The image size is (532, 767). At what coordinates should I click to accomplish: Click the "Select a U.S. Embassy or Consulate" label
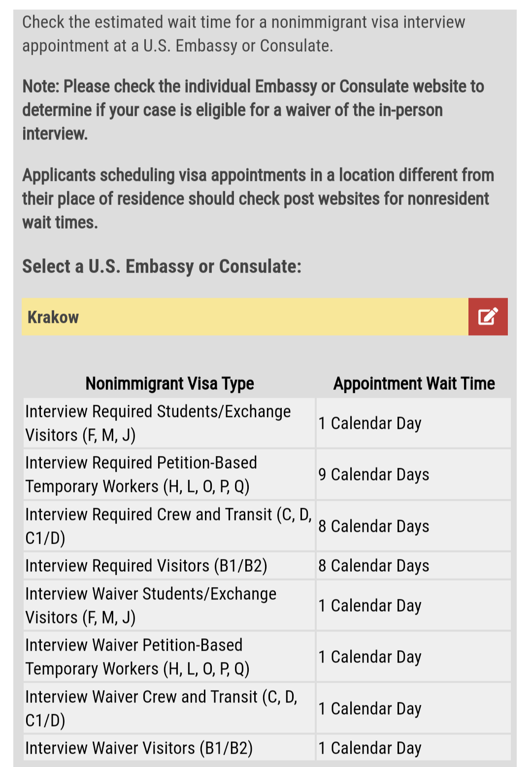[162, 266]
